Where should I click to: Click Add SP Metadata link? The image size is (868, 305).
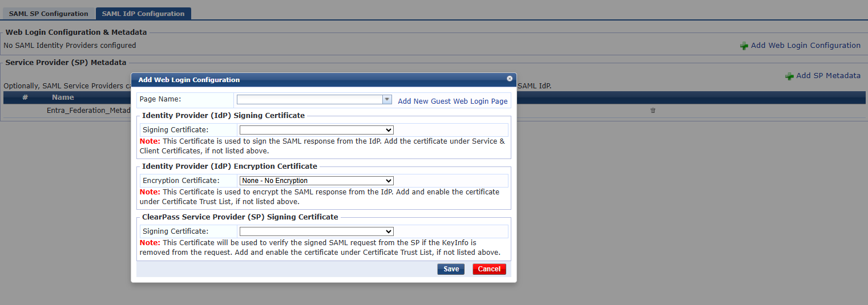tap(828, 76)
